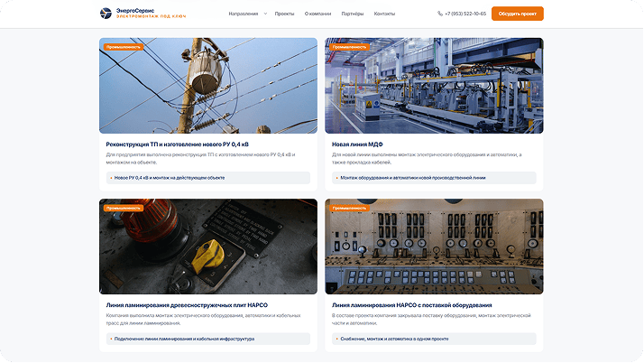Image resolution: width=644 pixels, height=363 pixels.
Task: Expand the Направления dropdown chevron
Action: click(x=265, y=14)
